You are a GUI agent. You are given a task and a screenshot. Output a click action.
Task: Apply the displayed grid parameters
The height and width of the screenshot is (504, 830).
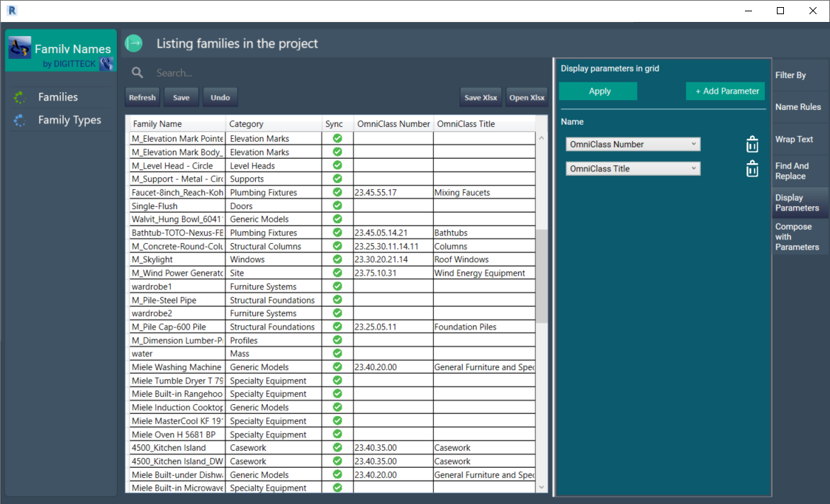(598, 91)
